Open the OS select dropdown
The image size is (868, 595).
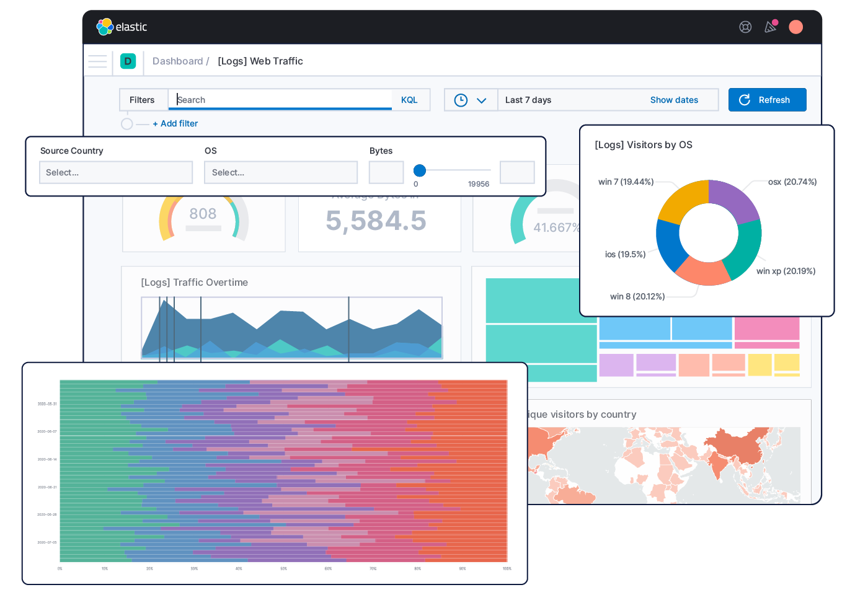pos(281,172)
